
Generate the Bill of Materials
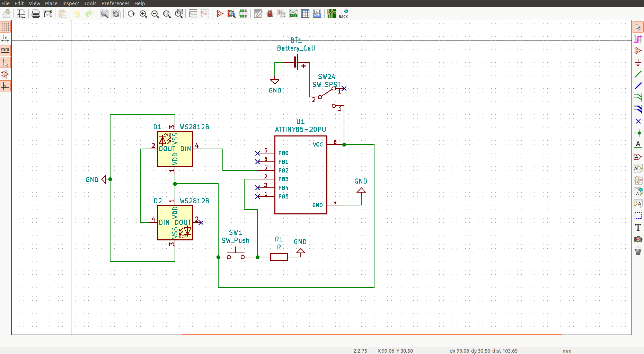317,14
